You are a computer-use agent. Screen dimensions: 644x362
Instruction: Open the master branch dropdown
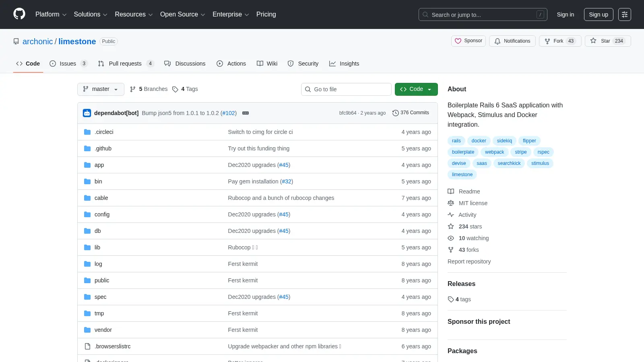101,89
